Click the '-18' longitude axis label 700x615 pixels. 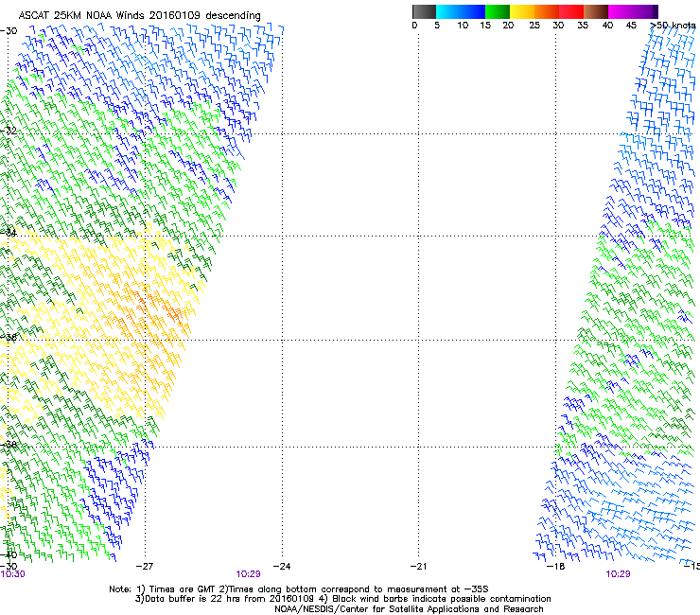(x=555, y=567)
